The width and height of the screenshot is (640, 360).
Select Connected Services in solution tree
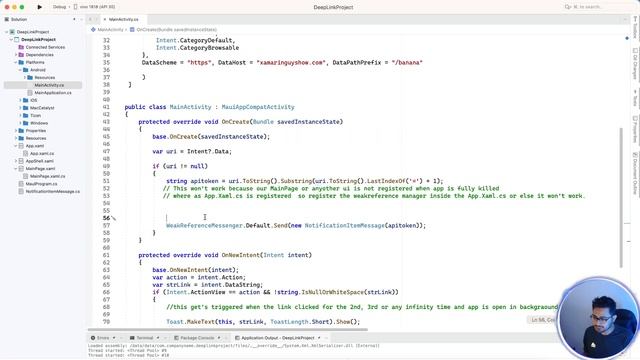pyautogui.click(x=45, y=47)
